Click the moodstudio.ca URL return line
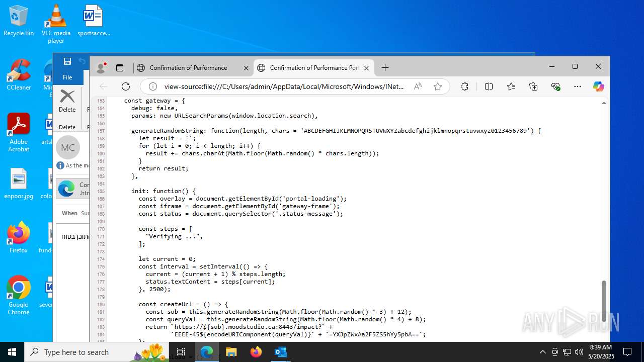Image resolution: width=644 pixels, height=362 pixels. click(x=239, y=327)
